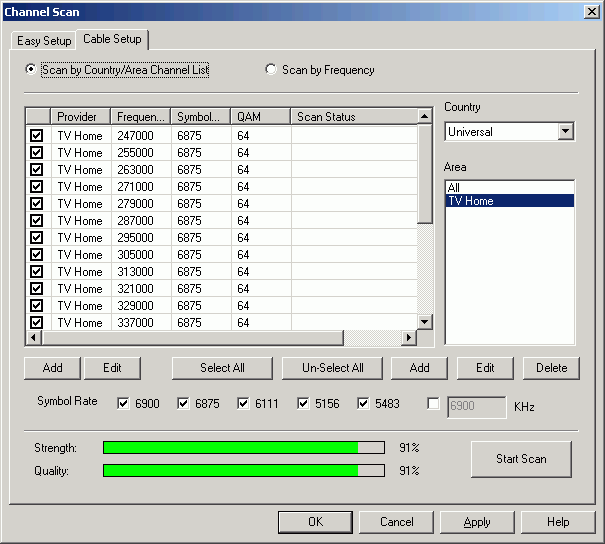Enable the custom KHz symbol rate checkbox
Screen dimensions: 605x544
pyautogui.click(x=433, y=404)
